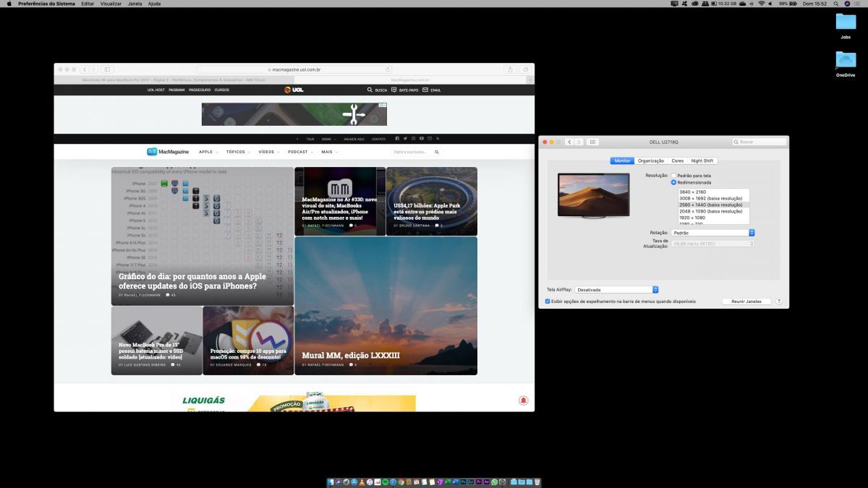868x488 pixels.
Task: Open the UOL Busca search icon
Action: point(370,90)
